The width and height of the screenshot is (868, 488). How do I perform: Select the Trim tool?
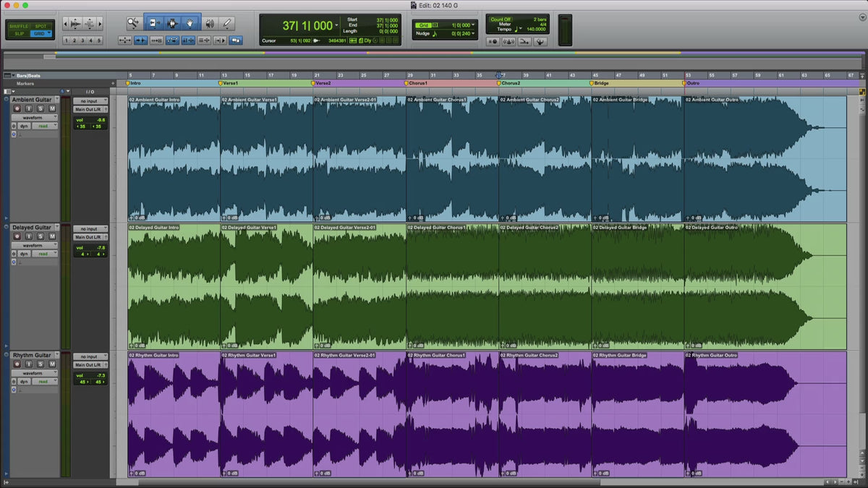pyautogui.click(x=154, y=23)
